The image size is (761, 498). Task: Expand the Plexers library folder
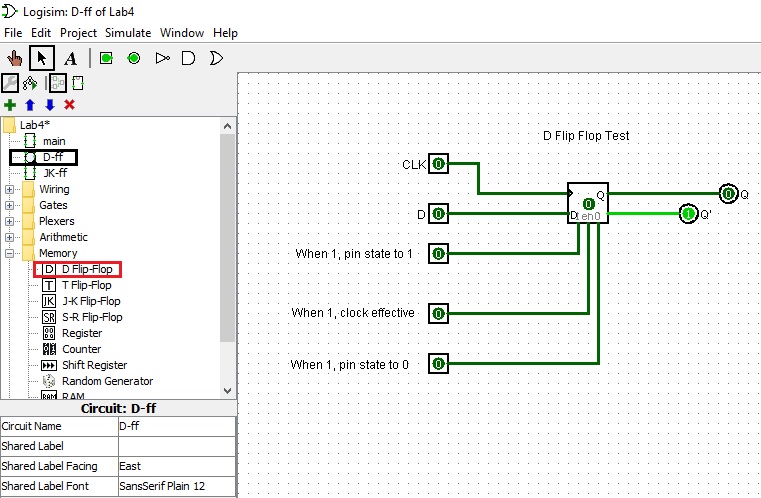[x=9, y=221]
